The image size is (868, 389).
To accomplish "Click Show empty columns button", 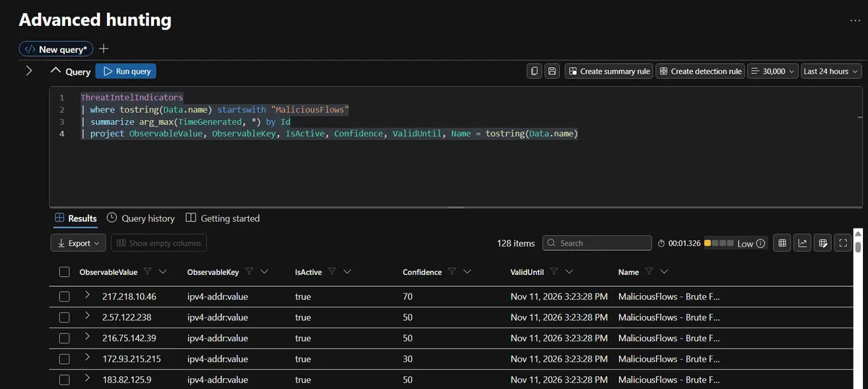I will (x=158, y=244).
